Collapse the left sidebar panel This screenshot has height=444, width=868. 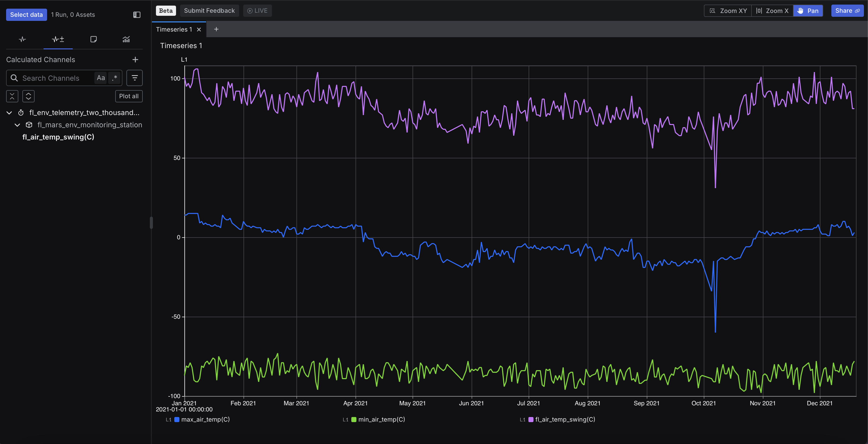click(x=136, y=15)
